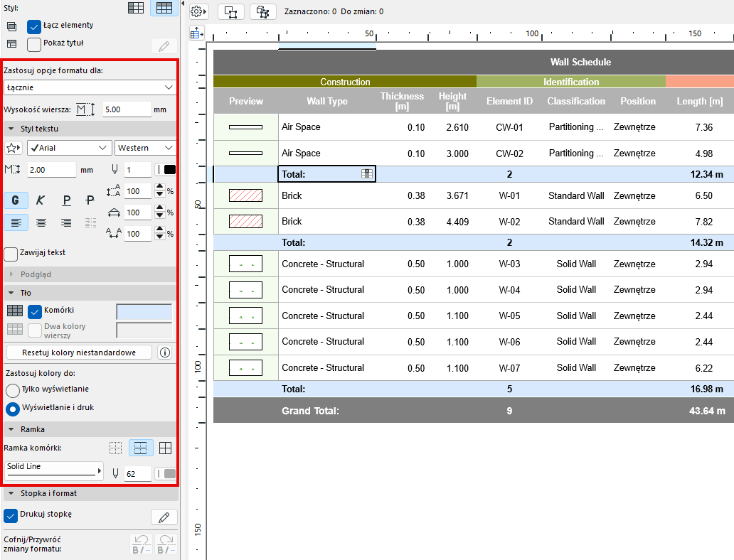The width and height of the screenshot is (734, 560).
Task: Click the light blue Komórki color swatch
Action: pos(144,311)
